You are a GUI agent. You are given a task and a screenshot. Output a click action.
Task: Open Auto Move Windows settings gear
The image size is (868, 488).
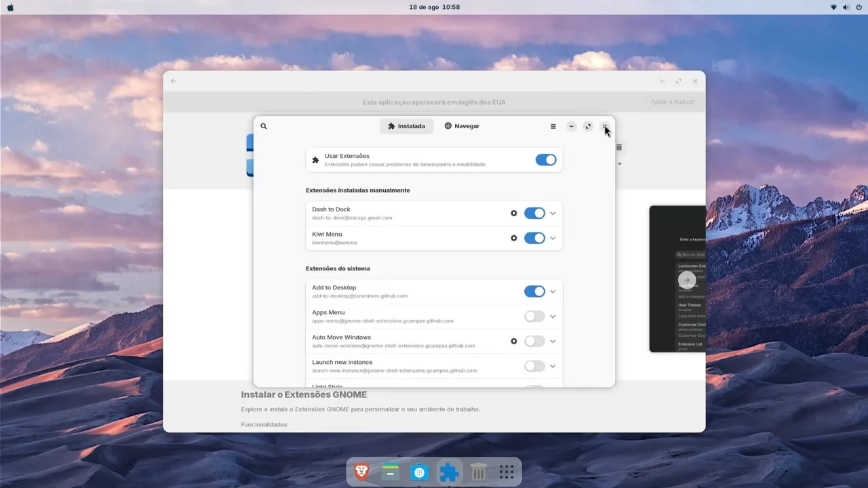(514, 342)
